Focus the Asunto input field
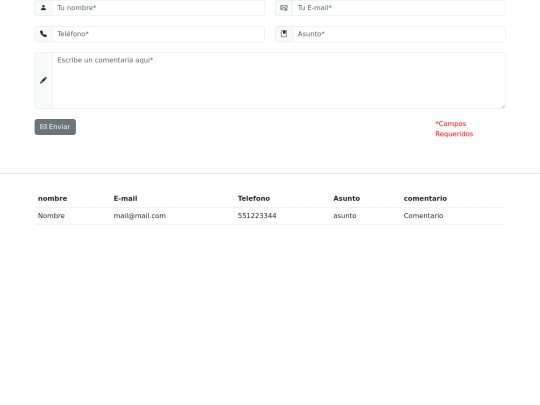 (399, 34)
